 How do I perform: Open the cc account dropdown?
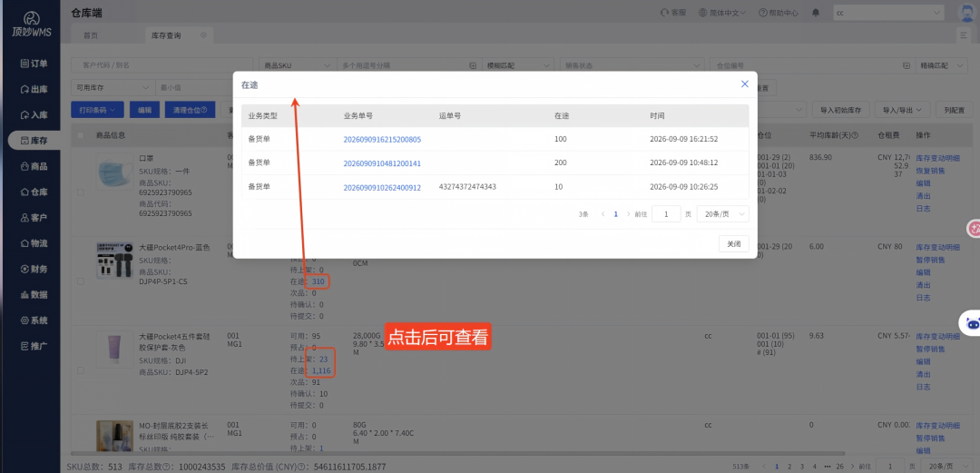pyautogui.click(x=888, y=13)
